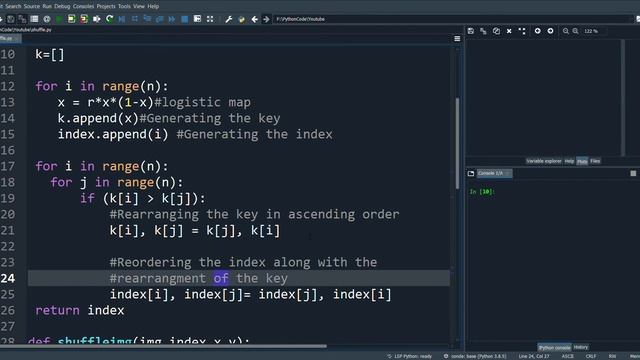This screenshot has width=640, height=360.
Task: Run current cell icon
Action: 71,19
